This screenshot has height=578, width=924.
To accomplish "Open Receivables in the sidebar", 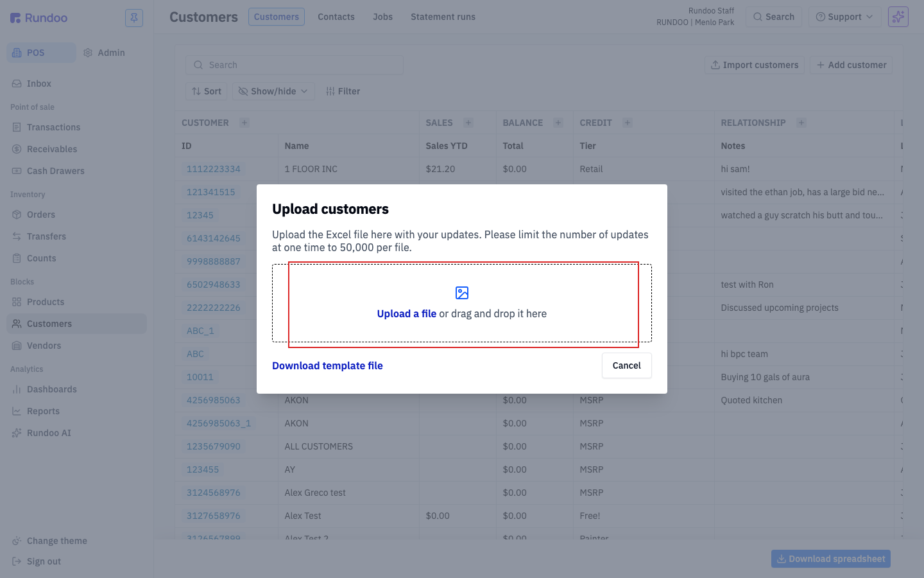I will (x=77, y=149).
